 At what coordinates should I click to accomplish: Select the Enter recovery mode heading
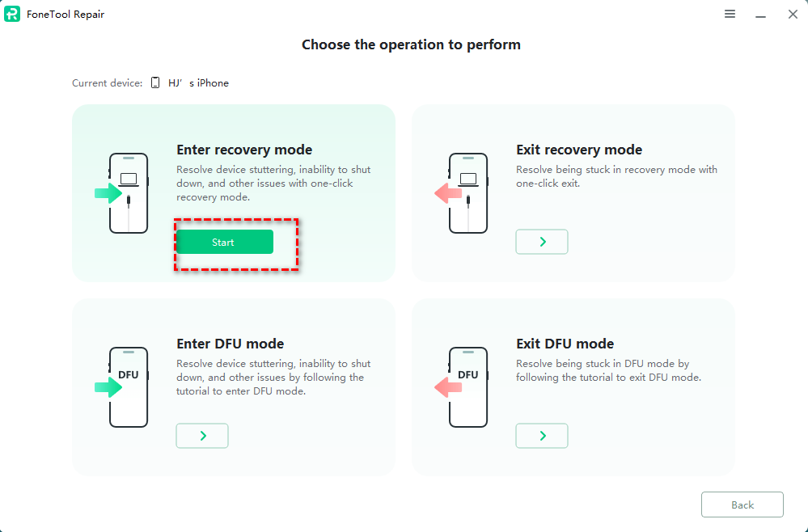pyautogui.click(x=244, y=150)
